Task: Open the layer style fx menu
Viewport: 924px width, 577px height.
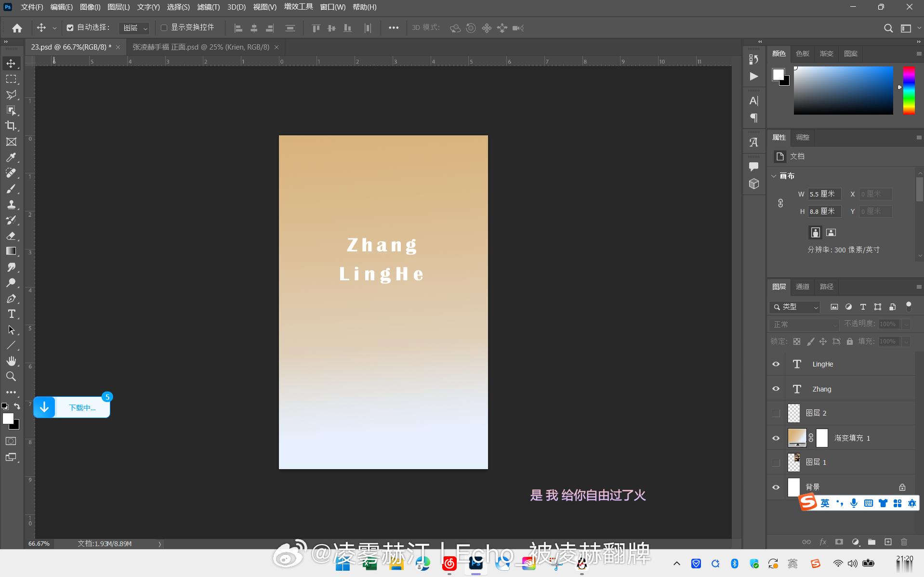Action: (x=823, y=542)
